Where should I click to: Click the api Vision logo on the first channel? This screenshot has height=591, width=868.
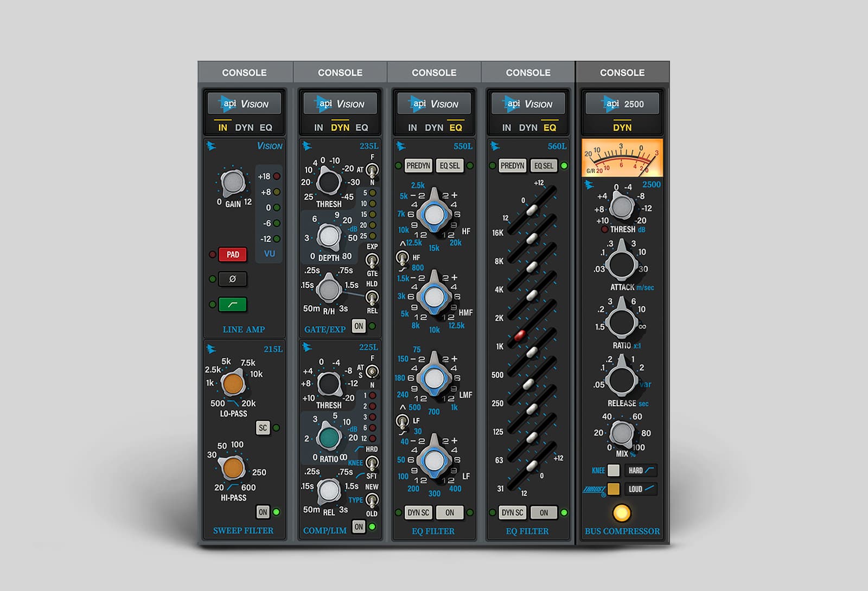click(x=245, y=104)
